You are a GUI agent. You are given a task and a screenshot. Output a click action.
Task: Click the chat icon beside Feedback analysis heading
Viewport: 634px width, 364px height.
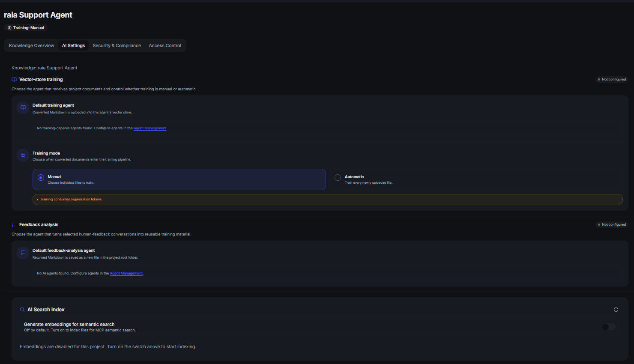tap(14, 225)
